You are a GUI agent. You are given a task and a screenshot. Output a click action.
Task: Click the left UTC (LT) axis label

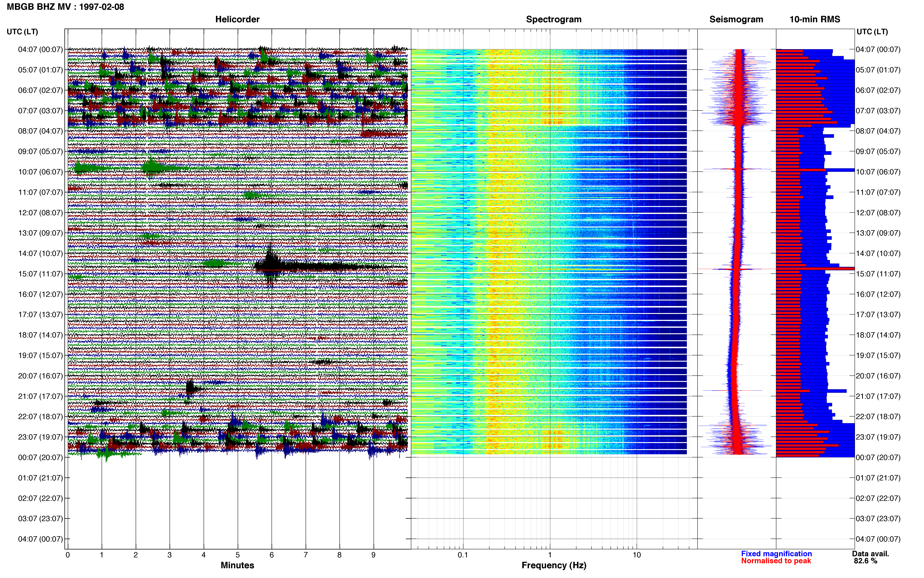22,32
